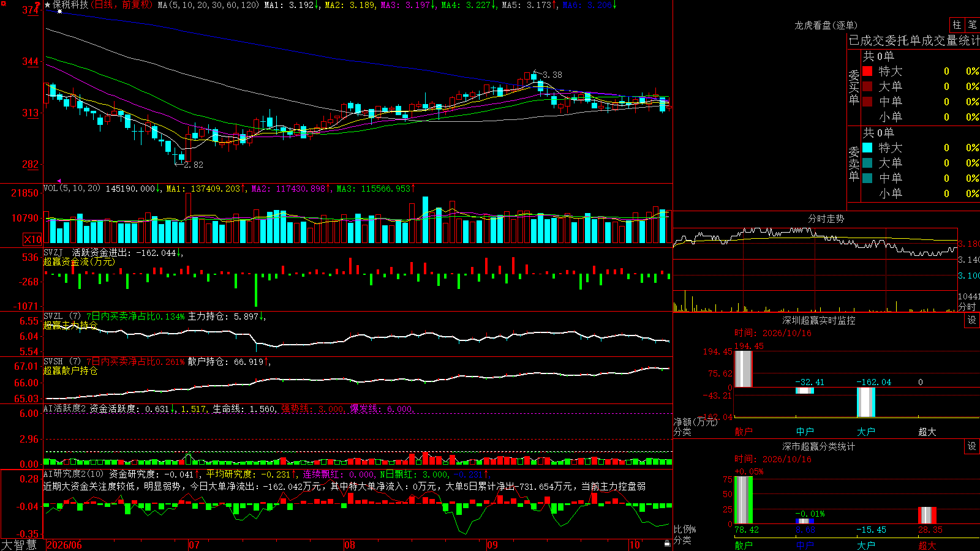Click the VOL(5,10,20) indicator label
The width and height of the screenshot is (980, 551).
coord(72,189)
